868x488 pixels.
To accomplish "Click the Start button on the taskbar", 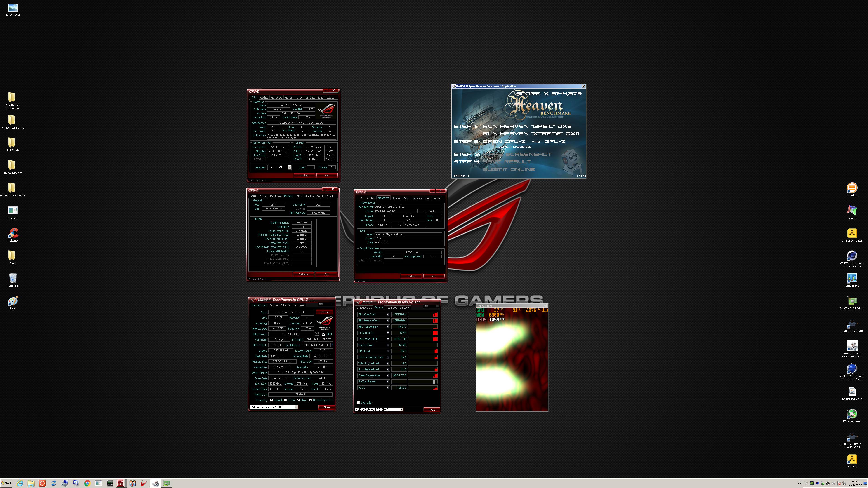I will tap(6, 483).
